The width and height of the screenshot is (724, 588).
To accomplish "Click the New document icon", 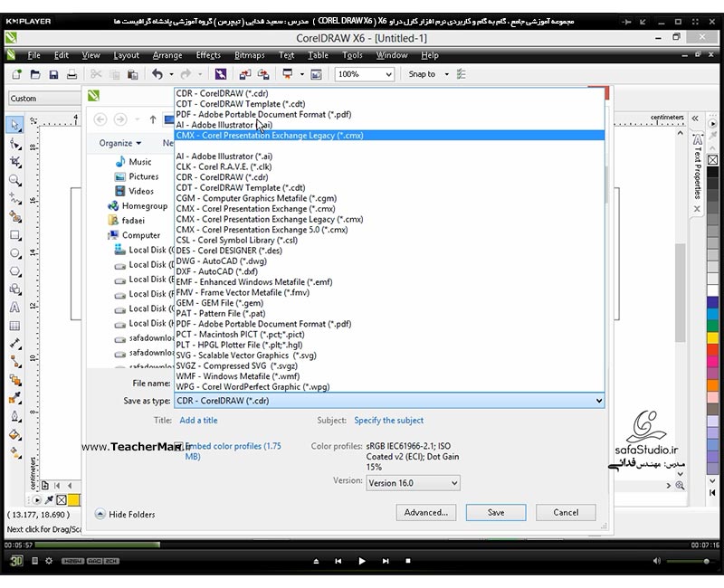I will click(x=16, y=74).
